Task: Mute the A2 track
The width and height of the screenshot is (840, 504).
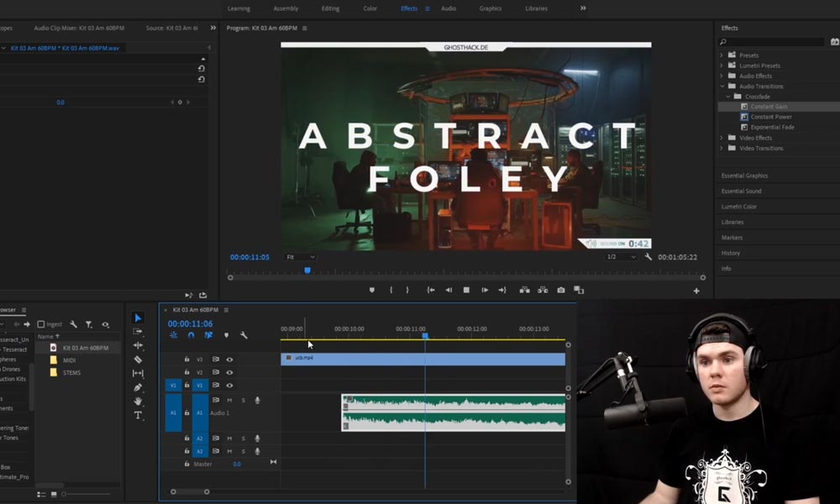Action: coord(229,438)
